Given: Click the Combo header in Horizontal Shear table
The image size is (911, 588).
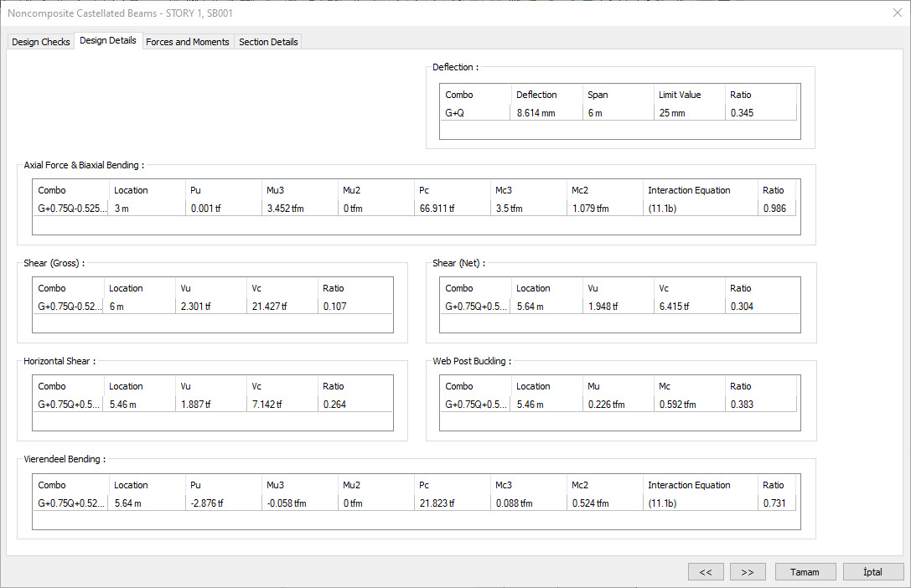Looking at the screenshot, I should coord(52,386).
